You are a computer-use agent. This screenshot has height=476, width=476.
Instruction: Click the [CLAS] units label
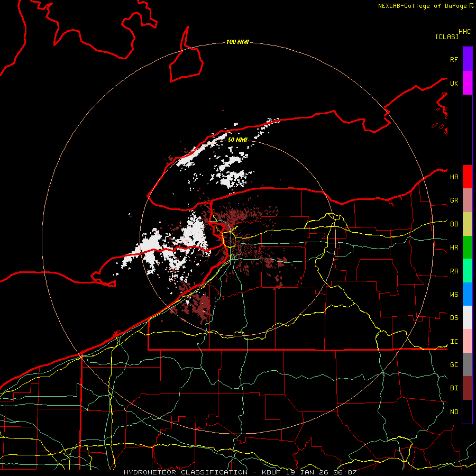point(447,36)
